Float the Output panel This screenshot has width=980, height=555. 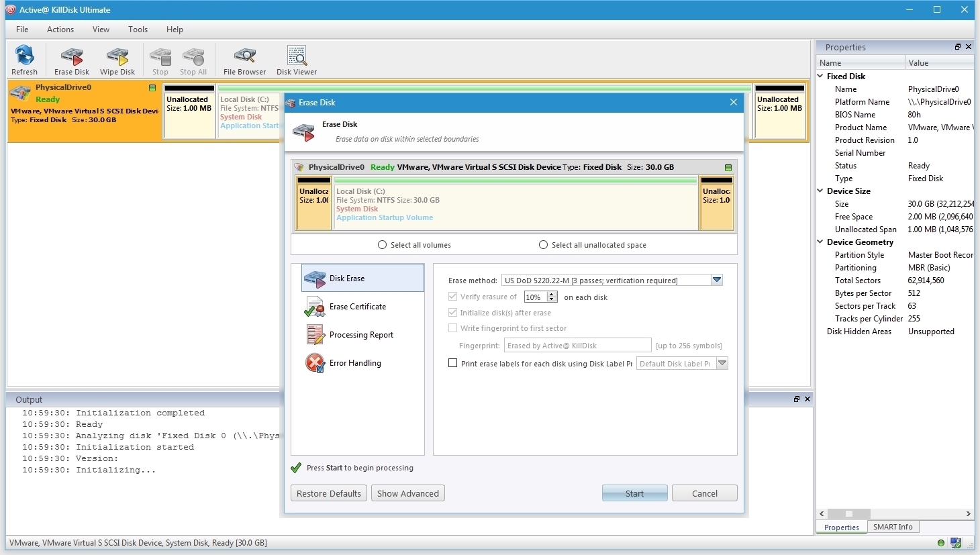point(797,399)
